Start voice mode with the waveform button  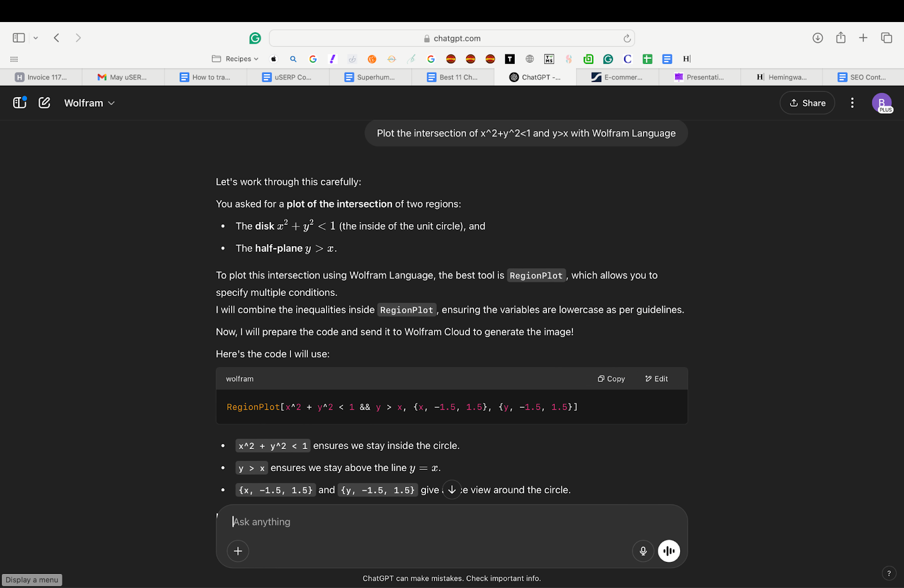coord(669,551)
